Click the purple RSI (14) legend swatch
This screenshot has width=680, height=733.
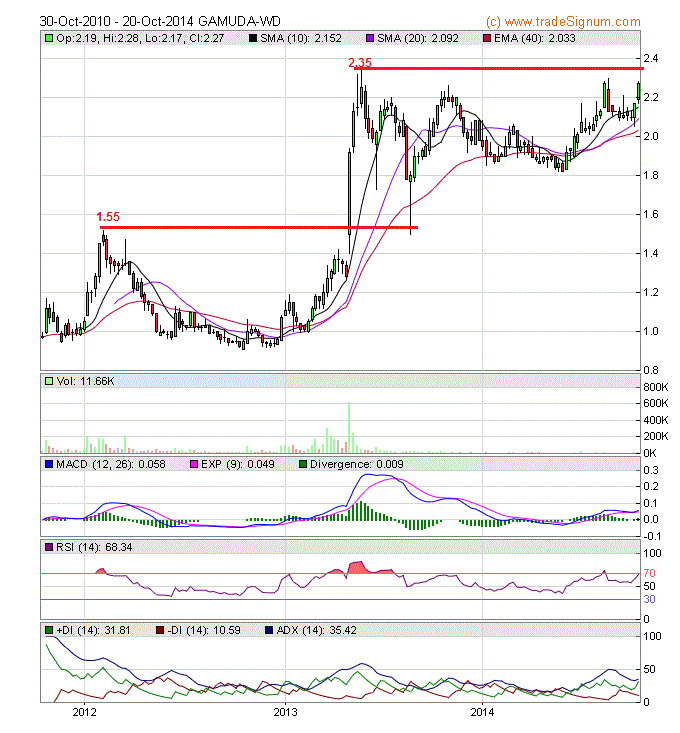(49, 547)
